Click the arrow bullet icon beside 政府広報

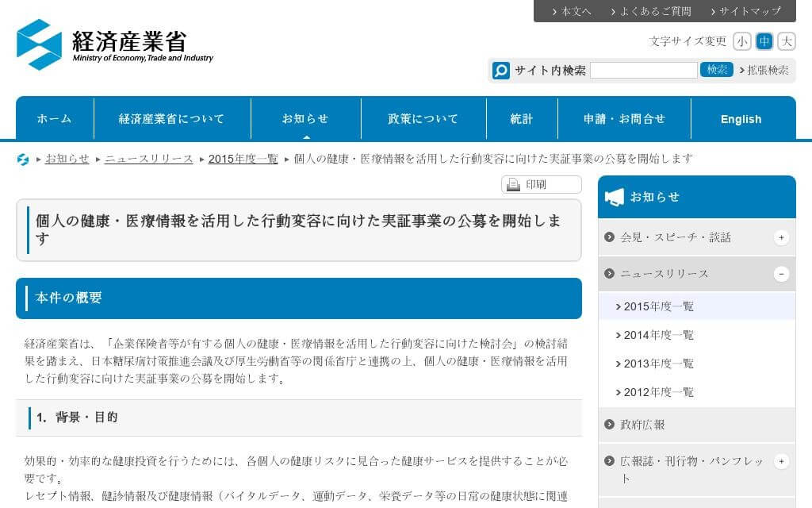pyautogui.click(x=609, y=425)
